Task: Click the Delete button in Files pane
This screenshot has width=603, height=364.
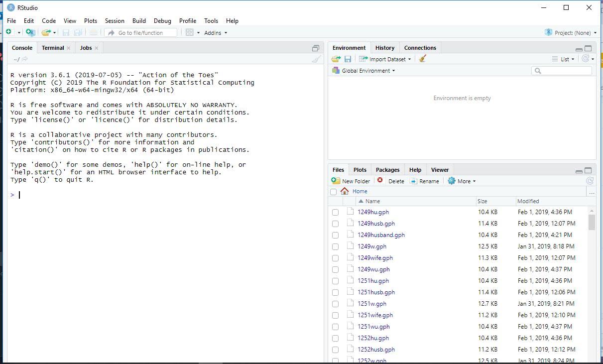Action: (x=391, y=181)
